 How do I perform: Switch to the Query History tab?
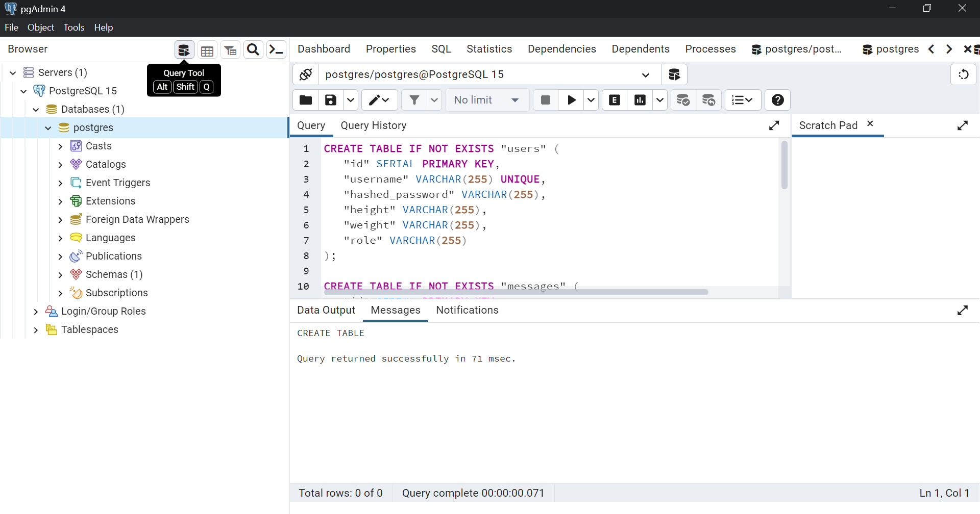373,125
